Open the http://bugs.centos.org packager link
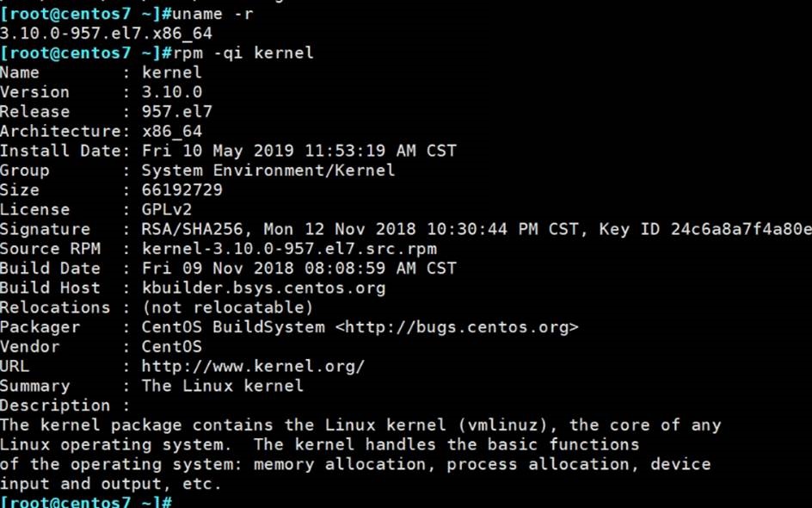 (x=457, y=327)
